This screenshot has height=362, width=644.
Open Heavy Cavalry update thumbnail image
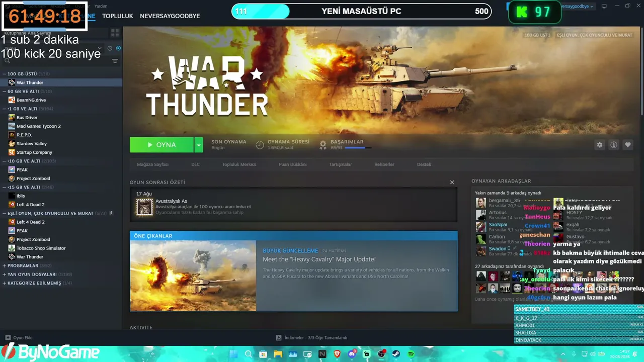pyautogui.click(x=193, y=276)
